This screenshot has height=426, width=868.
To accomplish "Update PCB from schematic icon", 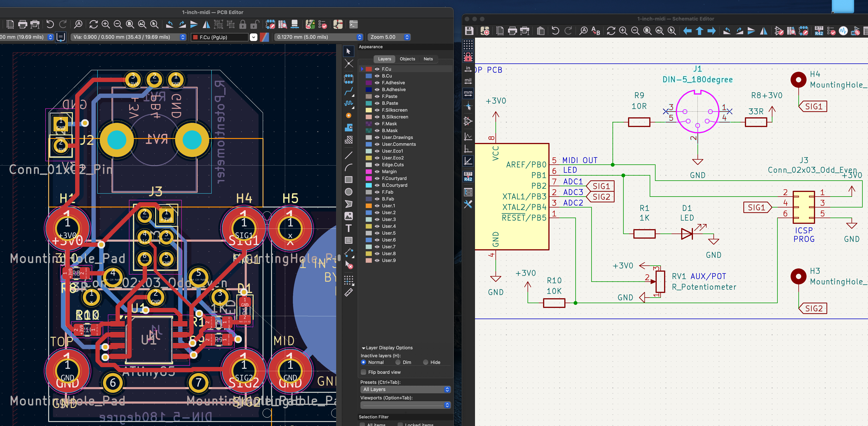I will [x=310, y=24].
